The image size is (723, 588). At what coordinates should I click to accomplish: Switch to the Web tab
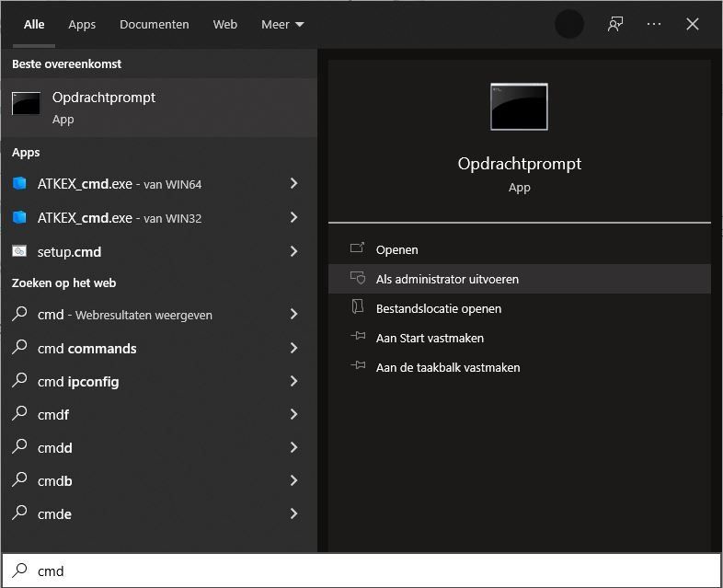(225, 25)
